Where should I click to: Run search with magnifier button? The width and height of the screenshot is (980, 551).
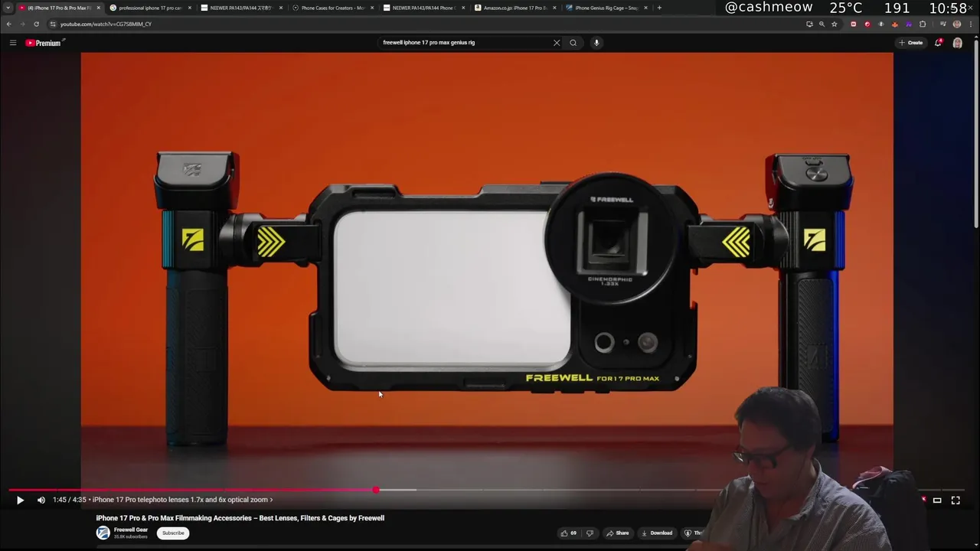573,43
